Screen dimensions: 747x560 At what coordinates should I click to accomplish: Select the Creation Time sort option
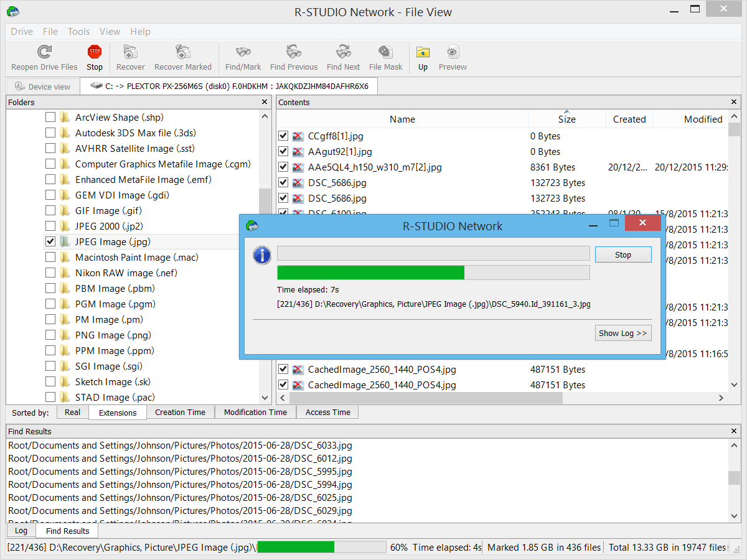(x=180, y=412)
